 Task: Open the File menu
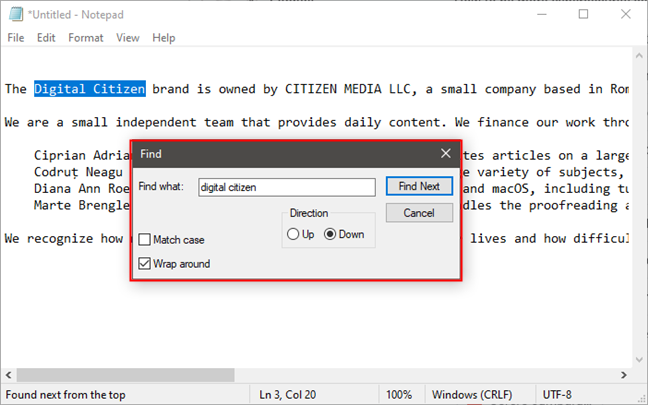coord(16,38)
